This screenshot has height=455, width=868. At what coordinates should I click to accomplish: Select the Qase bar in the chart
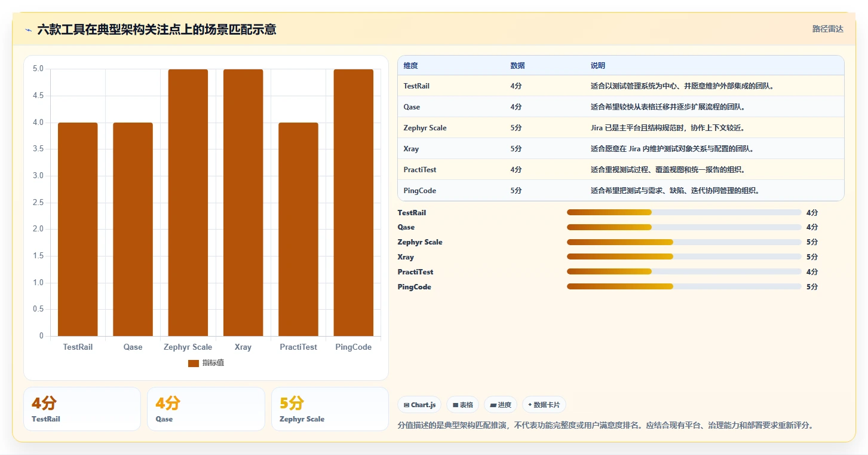[x=133, y=229]
